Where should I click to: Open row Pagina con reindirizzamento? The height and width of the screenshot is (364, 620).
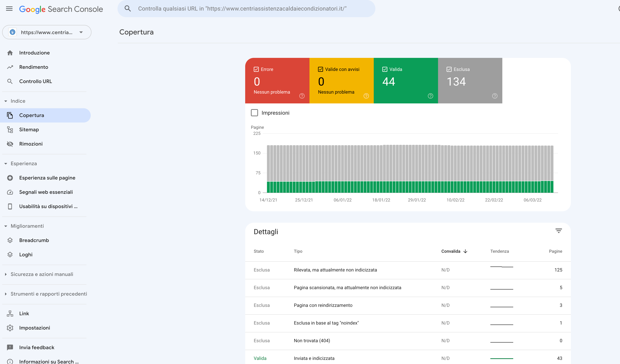[408, 305]
